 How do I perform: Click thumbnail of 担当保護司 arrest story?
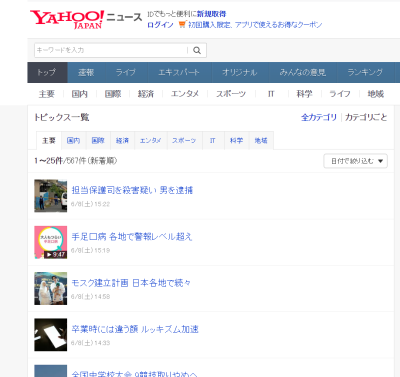coord(51,196)
